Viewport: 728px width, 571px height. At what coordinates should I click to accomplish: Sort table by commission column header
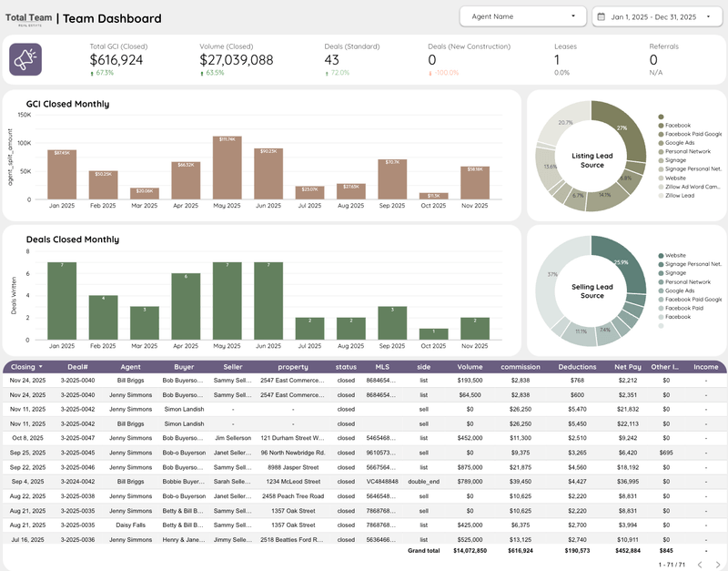pyautogui.click(x=521, y=366)
